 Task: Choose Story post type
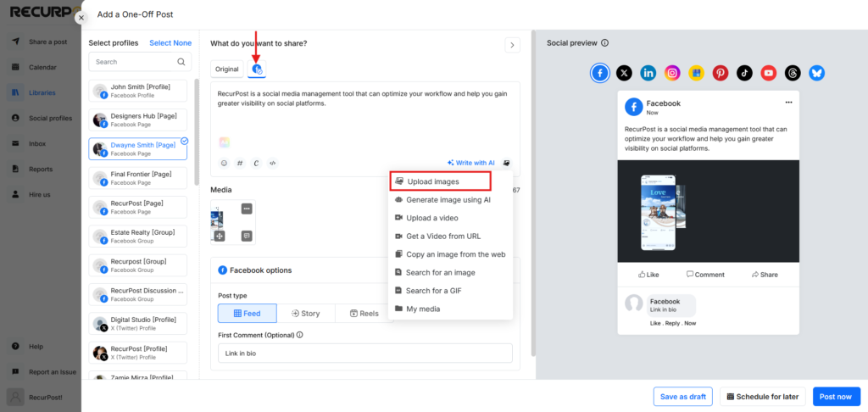[305, 314]
